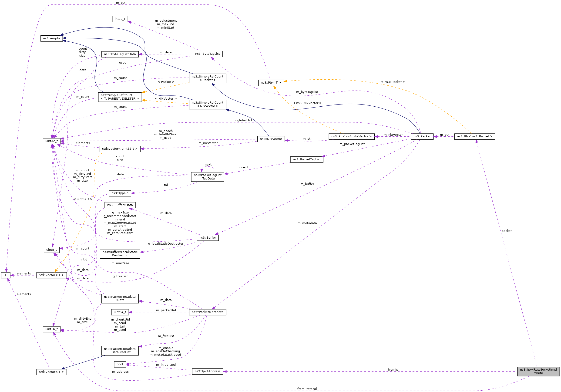Click the m_tid edge label
The width and height of the screenshot is (561, 392).
[x=83, y=260]
